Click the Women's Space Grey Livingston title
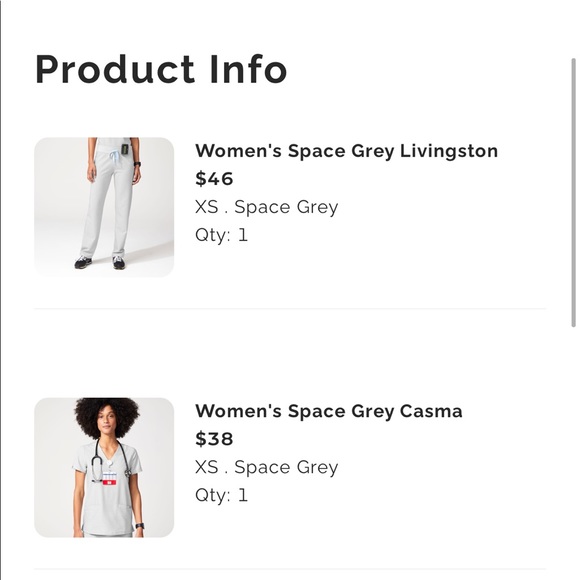The height and width of the screenshot is (580, 580). [346, 151]
